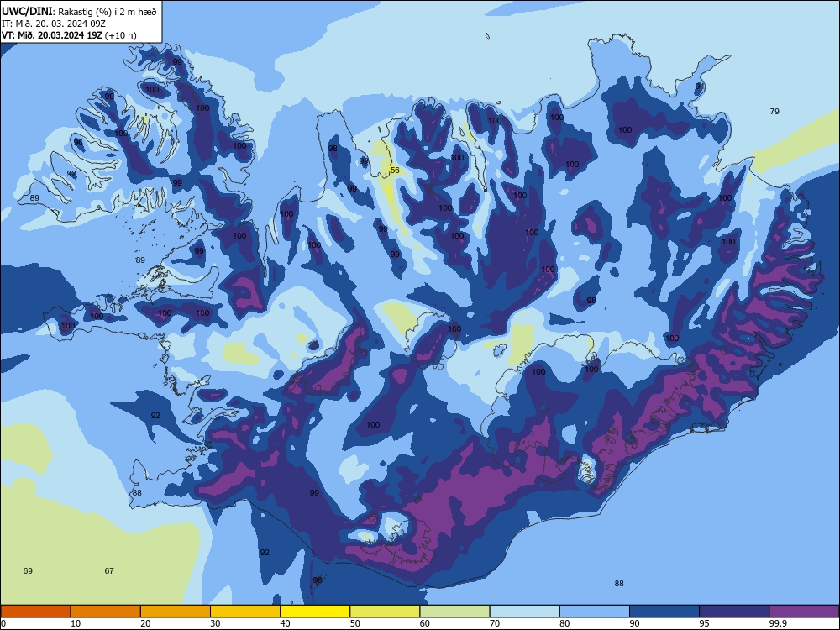
Task: Click the legend scale label '10'
Action: point(76,623)
